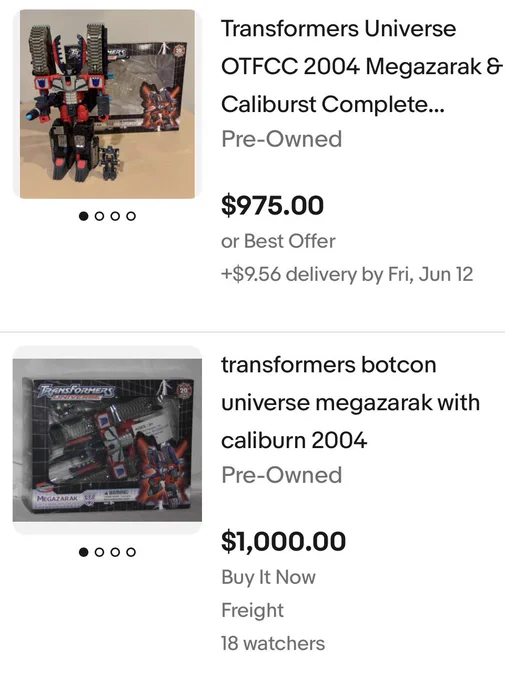
Task: Select third carousel dot under the $1,000 listing photo
Action: point(115,552)
